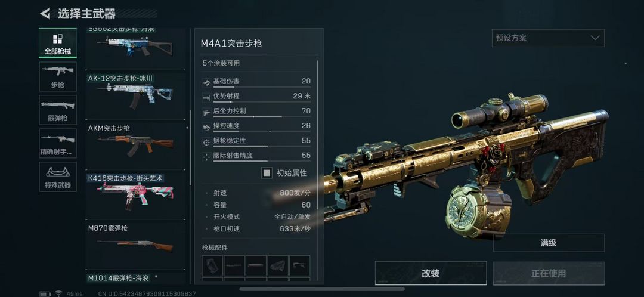Click the 后坐力控制 stat bar

point(262,117)
